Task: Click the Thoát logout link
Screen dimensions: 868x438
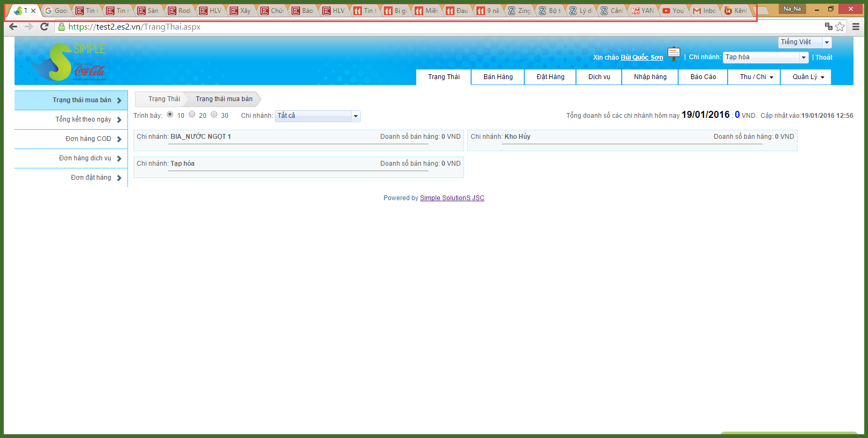Action: pyautogui.click(x=823, y=58)
